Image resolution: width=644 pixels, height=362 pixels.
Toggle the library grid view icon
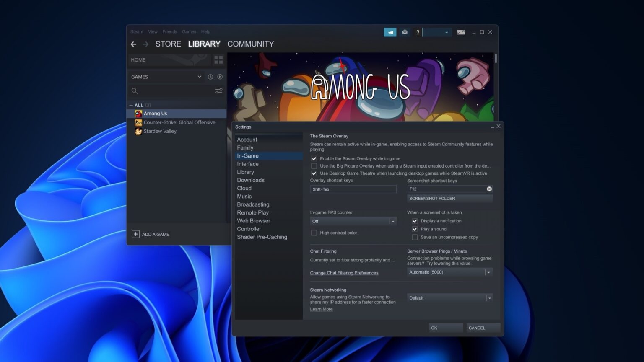pos(218,60)
